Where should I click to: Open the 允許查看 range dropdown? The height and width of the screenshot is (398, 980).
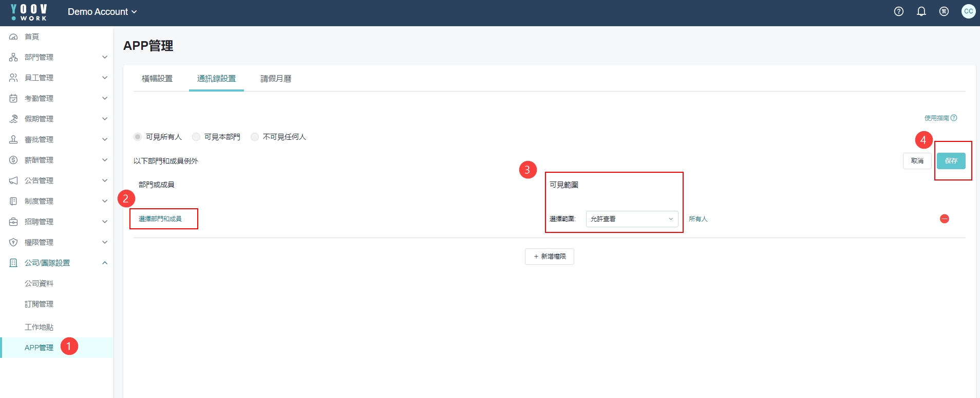tap(631, 219)
